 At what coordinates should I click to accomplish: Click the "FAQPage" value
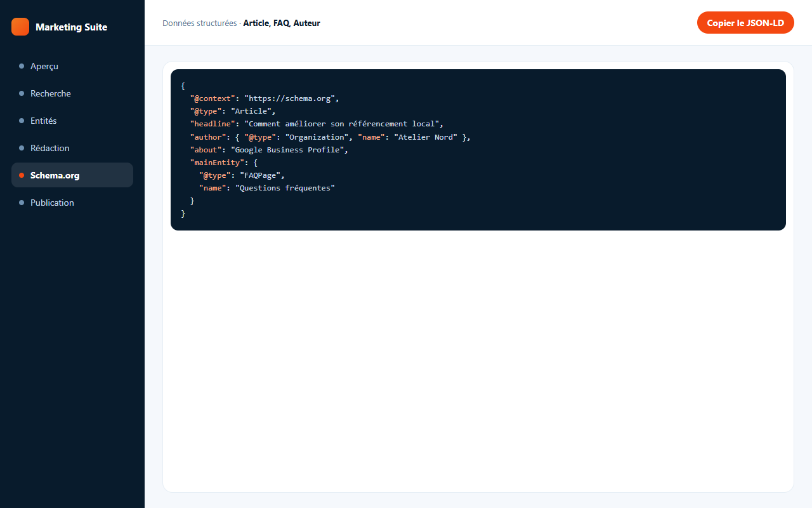point(260,175)
